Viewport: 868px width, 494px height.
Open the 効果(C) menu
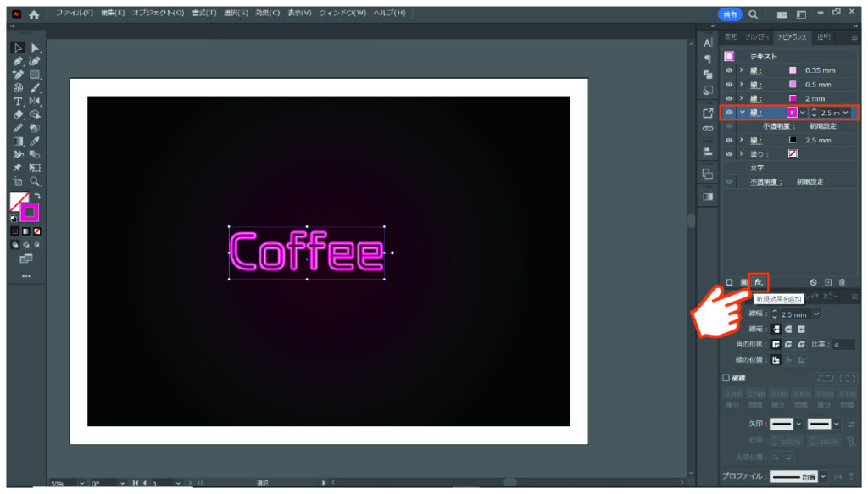tap(267, 13)
